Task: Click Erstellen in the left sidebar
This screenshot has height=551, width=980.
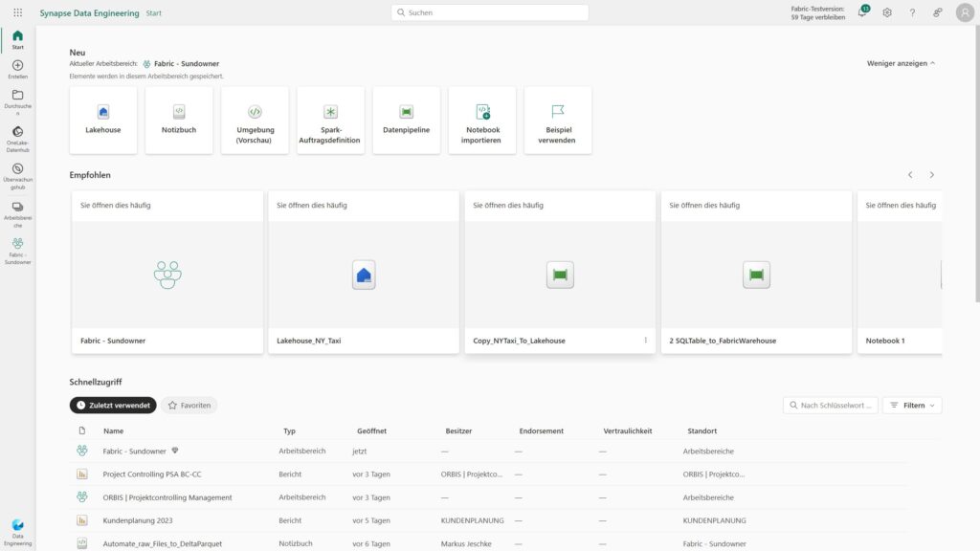Action: click(x=17, y=70)
